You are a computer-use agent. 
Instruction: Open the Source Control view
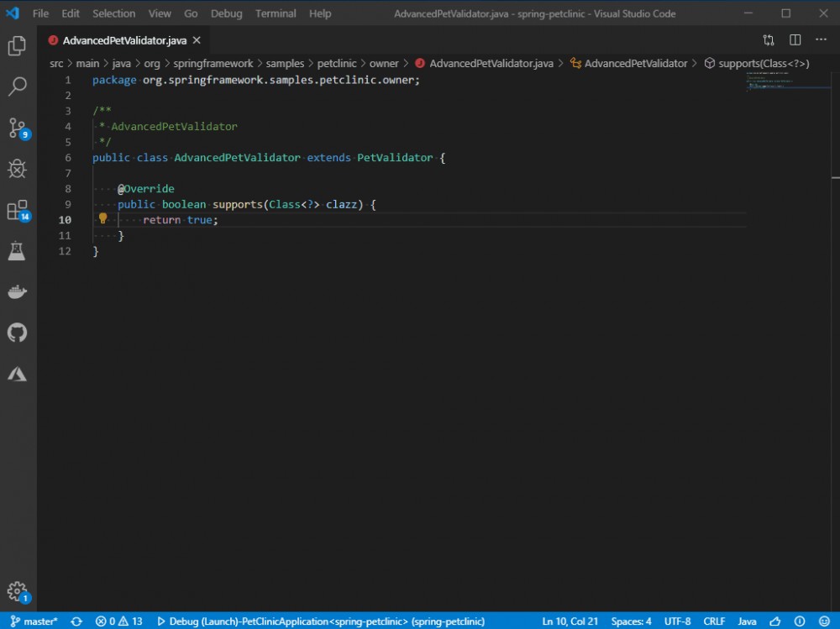18,128
